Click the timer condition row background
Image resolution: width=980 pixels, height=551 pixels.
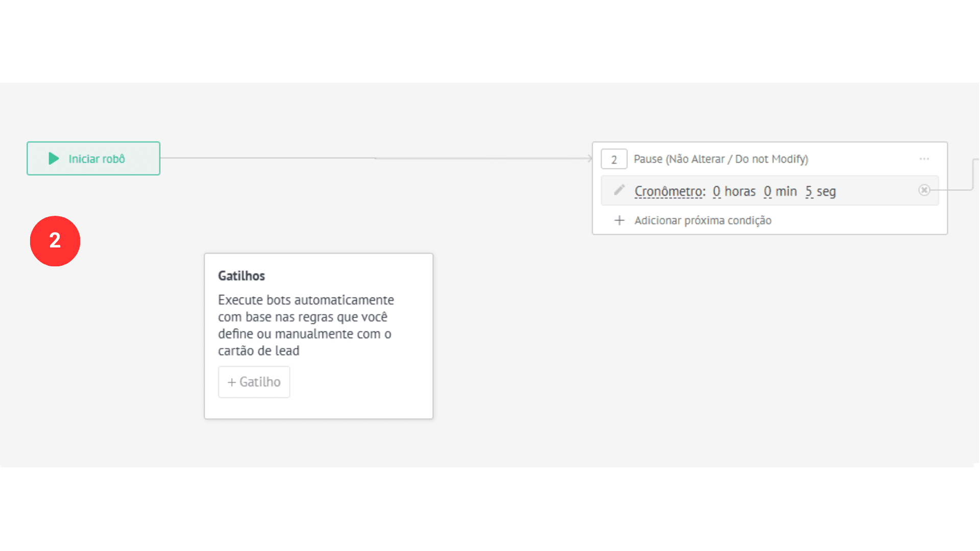pos(770,191)
